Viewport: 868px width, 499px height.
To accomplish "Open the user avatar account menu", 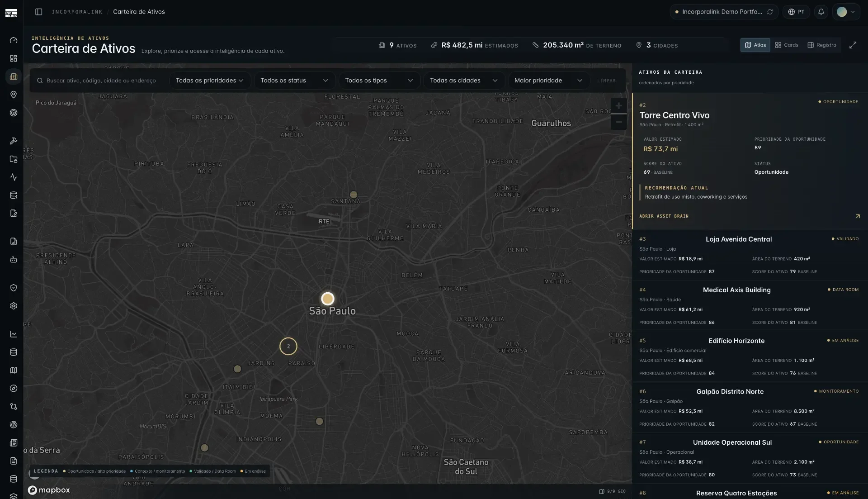I will [846, 12].
